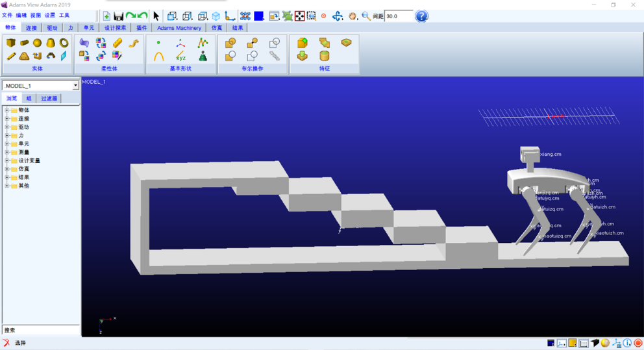
Task: Switch to the 过滤器 tab
Action: coord(49,99)
